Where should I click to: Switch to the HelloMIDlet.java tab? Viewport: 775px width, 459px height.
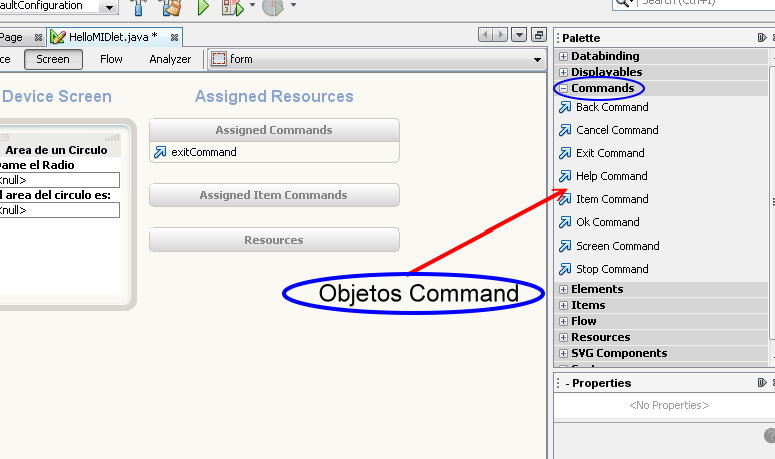(x=112, y=37)
